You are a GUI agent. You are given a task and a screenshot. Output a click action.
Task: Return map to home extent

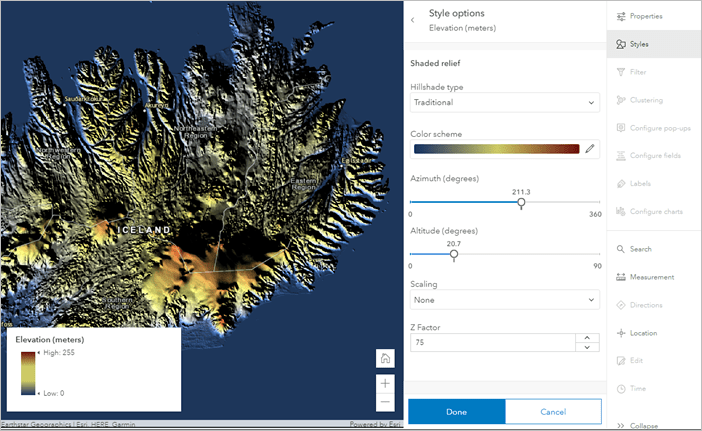(385, 358)
